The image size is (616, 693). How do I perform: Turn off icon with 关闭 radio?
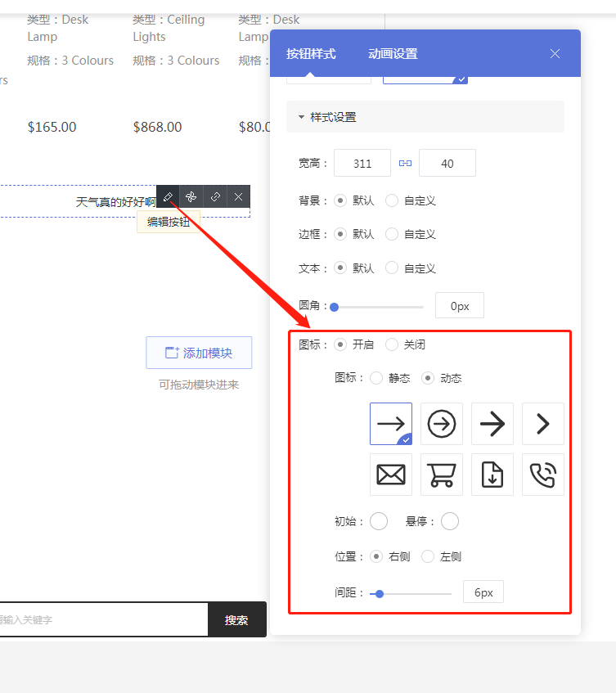pyautogui.click(x=392, y=344)
